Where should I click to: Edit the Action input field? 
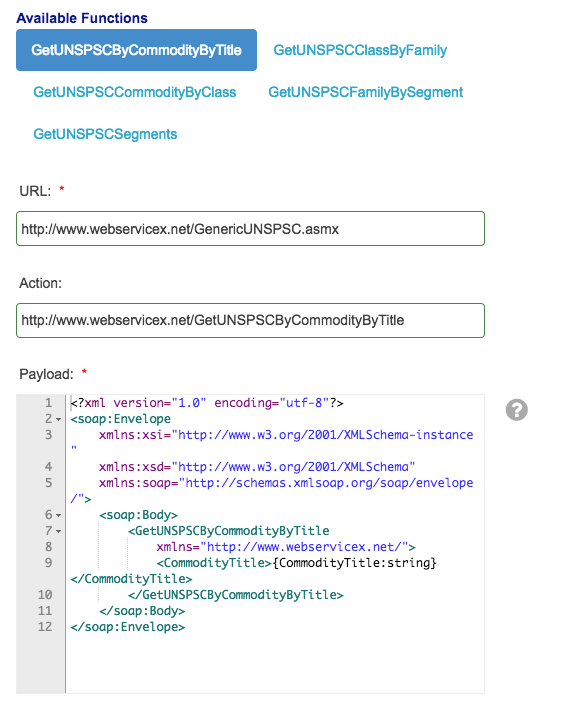pos(250,320)
